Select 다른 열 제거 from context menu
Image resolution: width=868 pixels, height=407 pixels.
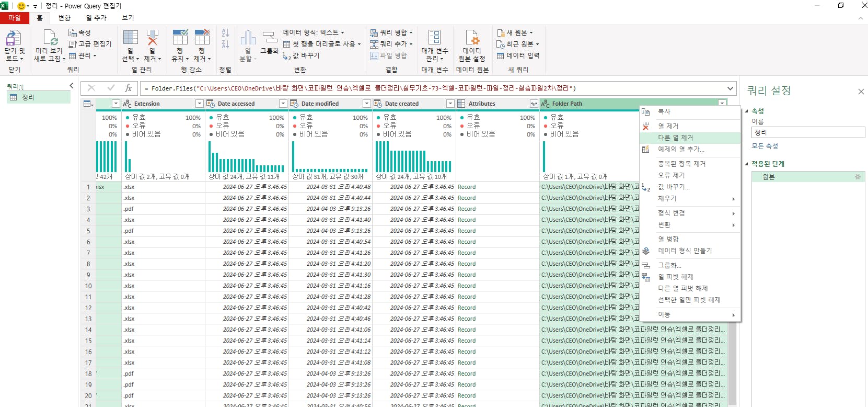click(675, 138)
